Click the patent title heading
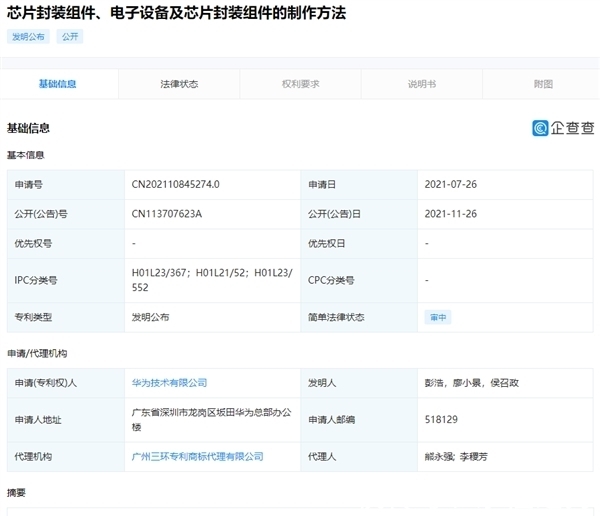The image size is (600, 516). (x=176, y=13)
